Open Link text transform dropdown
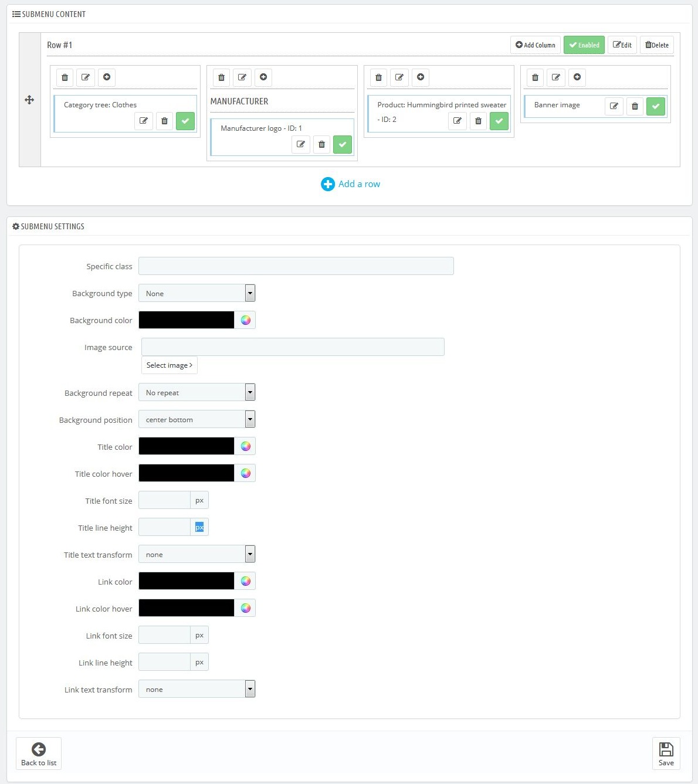Image resolution: width=698 pixels, height=784 pixels. click(x=197, y=689)
